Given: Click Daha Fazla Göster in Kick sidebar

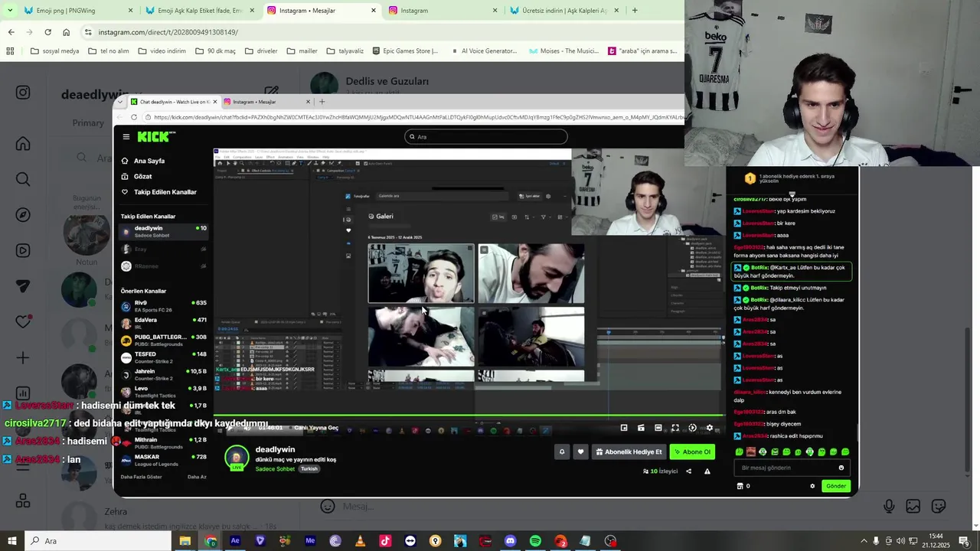Looking at the screenshot, I should pyautogui.click(x=142, y=477).
